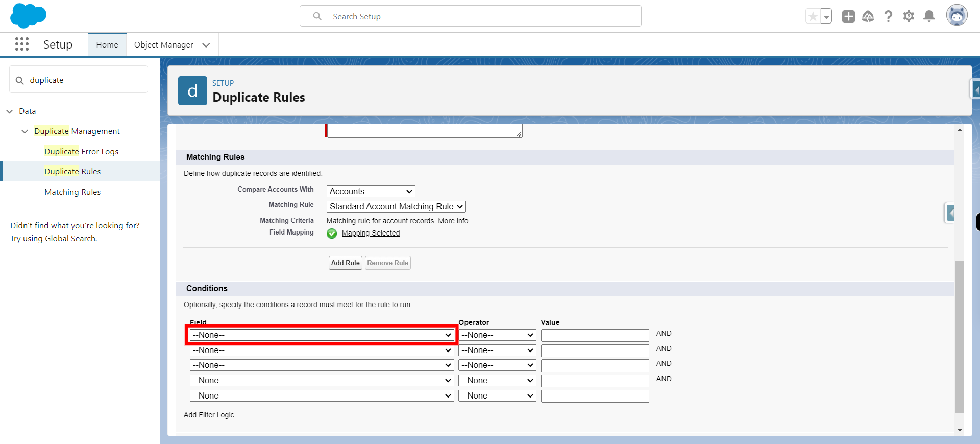The width and height of the screenshot is (980, 444).
Task: Open the user profile avatar
Action: point(957,15)
